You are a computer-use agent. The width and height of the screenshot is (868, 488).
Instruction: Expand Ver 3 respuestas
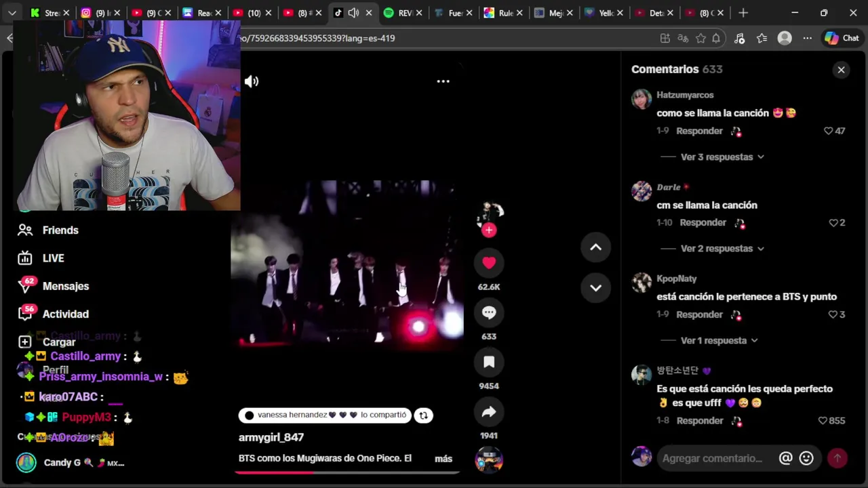pos(722,157)
